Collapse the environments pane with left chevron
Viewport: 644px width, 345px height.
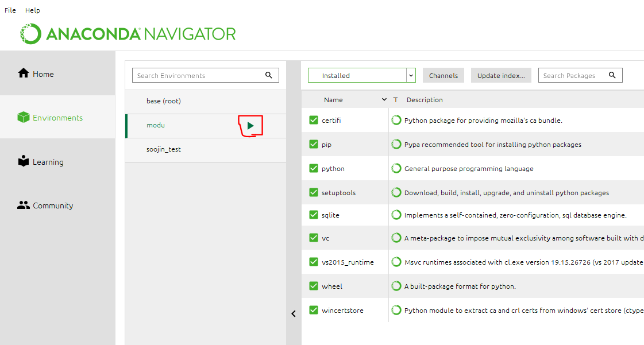294,314
